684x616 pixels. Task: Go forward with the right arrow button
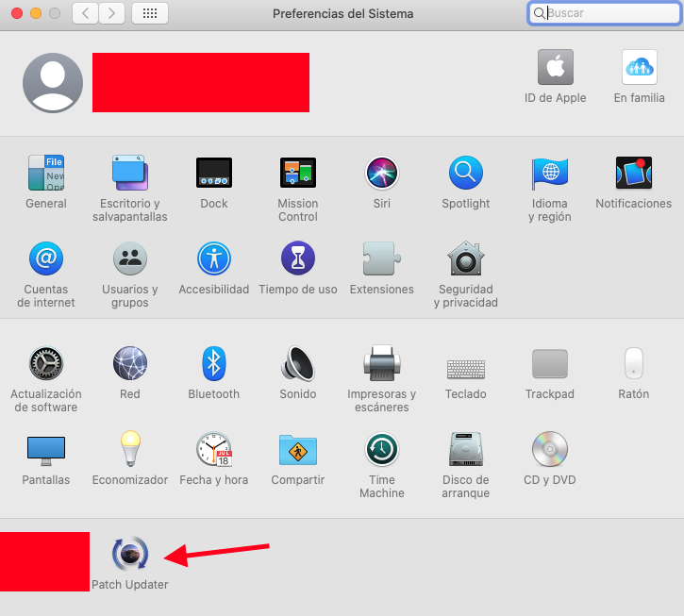tap(111, 13)
